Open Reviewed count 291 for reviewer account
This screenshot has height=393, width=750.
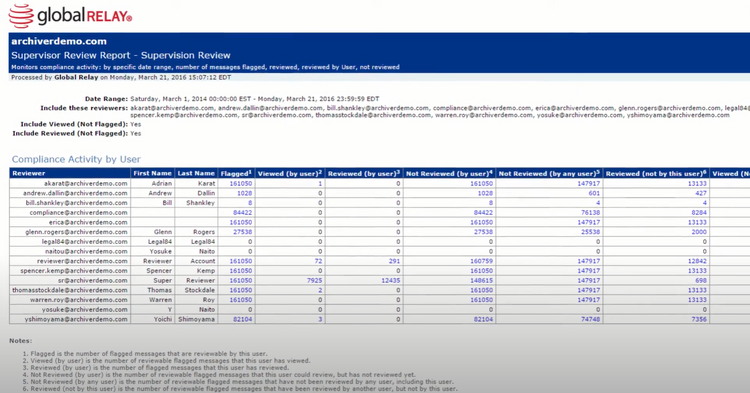point(394,261)
